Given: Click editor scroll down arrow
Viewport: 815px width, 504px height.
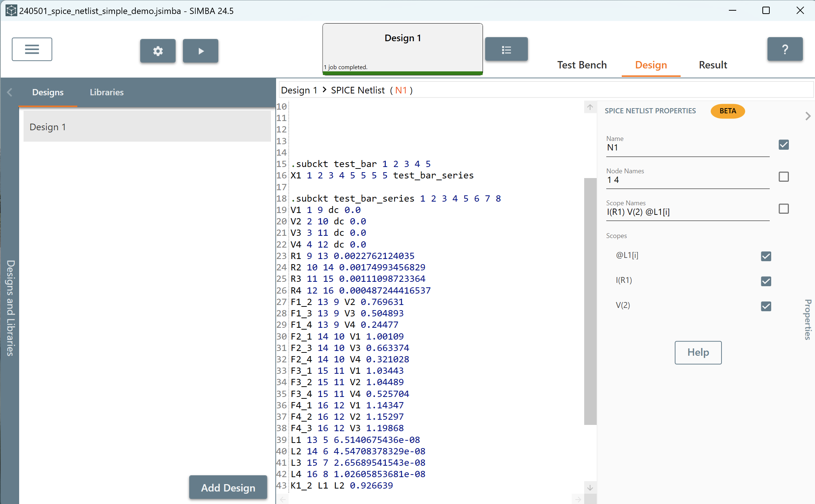Looking at the screenshot, I should (590, 488).
